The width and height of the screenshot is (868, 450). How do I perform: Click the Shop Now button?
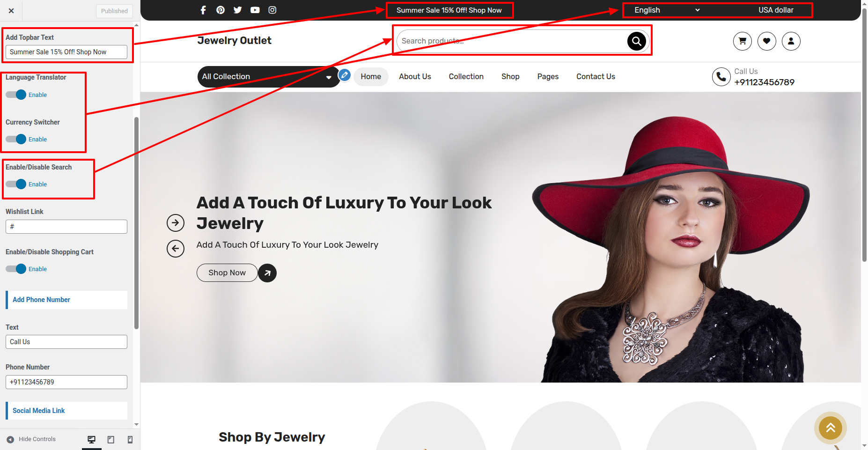pos(227,273)
